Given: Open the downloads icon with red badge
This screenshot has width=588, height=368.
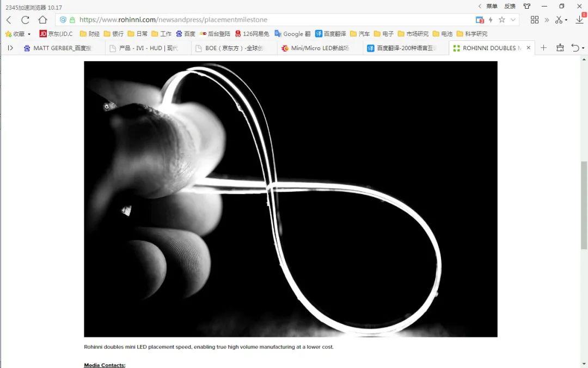Looking at the screenshot, I should click(579, 19).
